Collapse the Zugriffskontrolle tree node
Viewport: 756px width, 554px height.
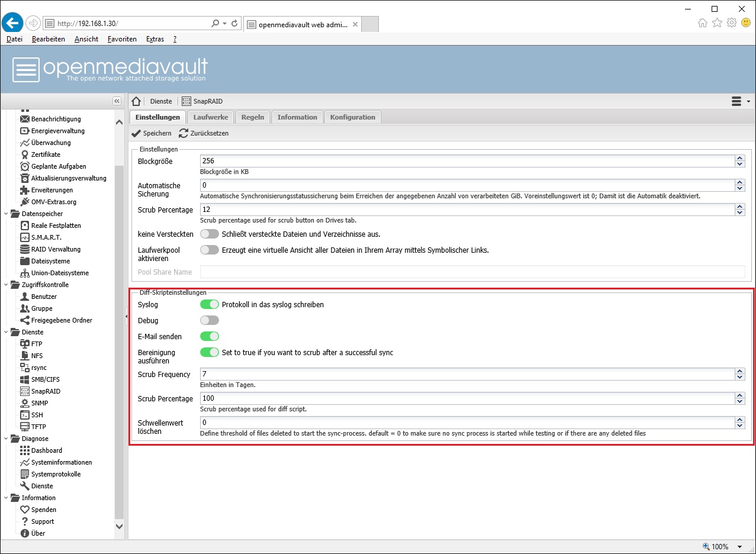pos(7,285)
